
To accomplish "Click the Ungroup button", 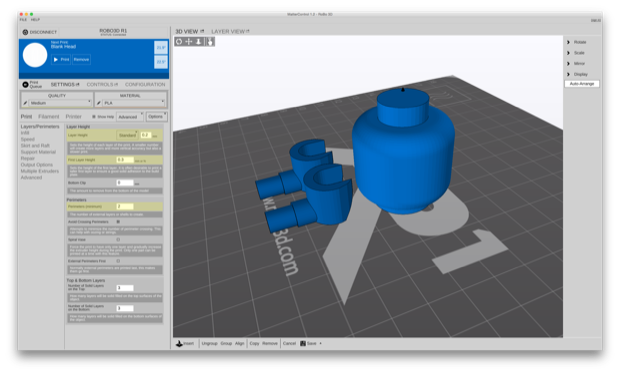I will coord(210,343).
